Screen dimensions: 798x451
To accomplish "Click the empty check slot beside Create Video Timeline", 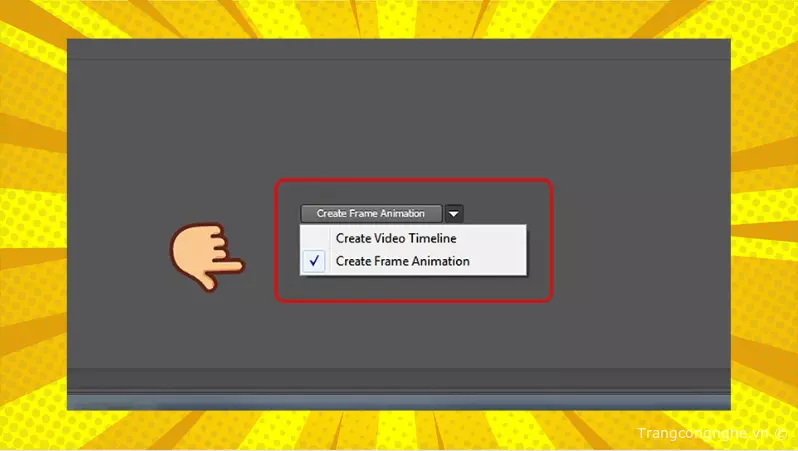I will point(315,238).
